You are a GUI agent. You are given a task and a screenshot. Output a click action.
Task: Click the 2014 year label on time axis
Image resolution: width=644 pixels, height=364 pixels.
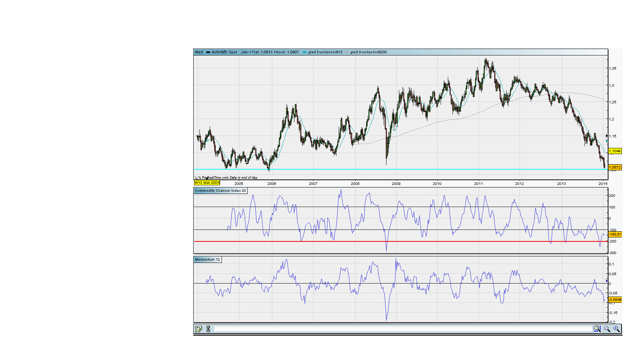coord(603,184)
